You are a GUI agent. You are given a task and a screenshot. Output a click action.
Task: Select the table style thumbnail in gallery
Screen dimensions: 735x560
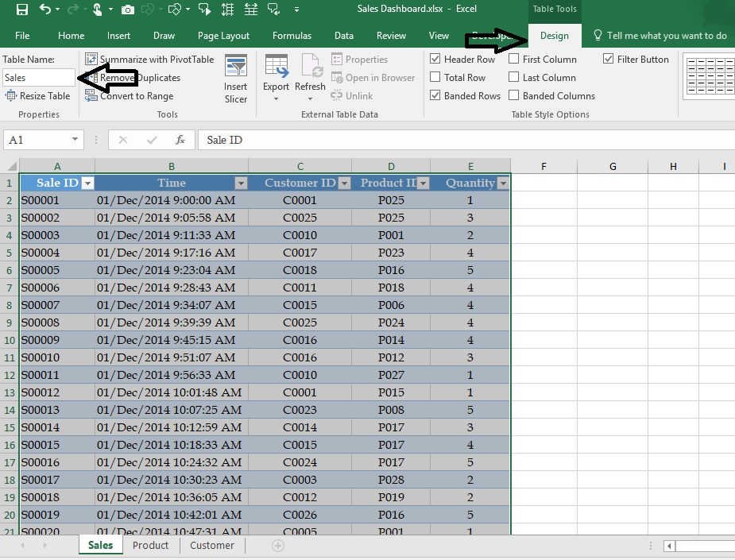point(710,76)
